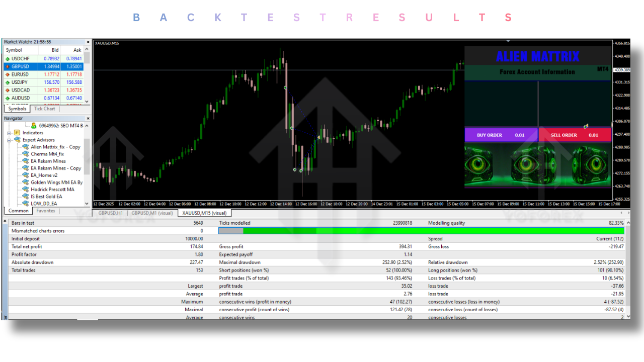
Task: Select the GBPUSD row in Market Watch
Action: coord(43,66)
